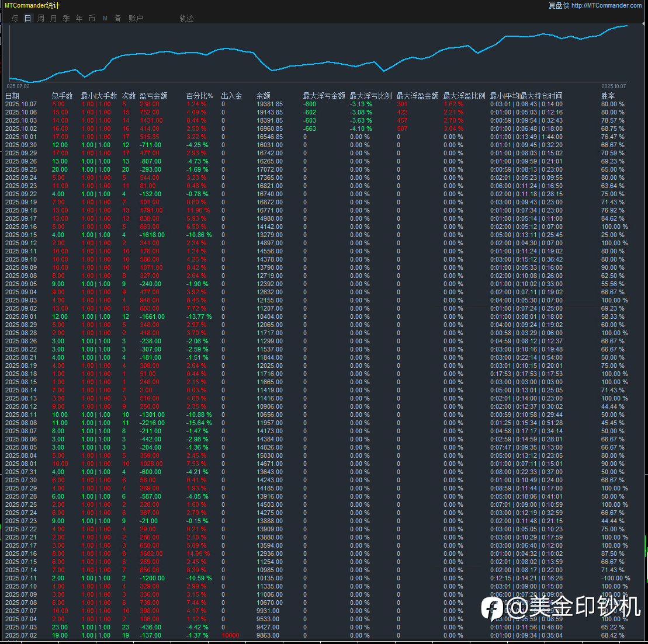Click the percentage -15.64 %

[x=199, y=423]
